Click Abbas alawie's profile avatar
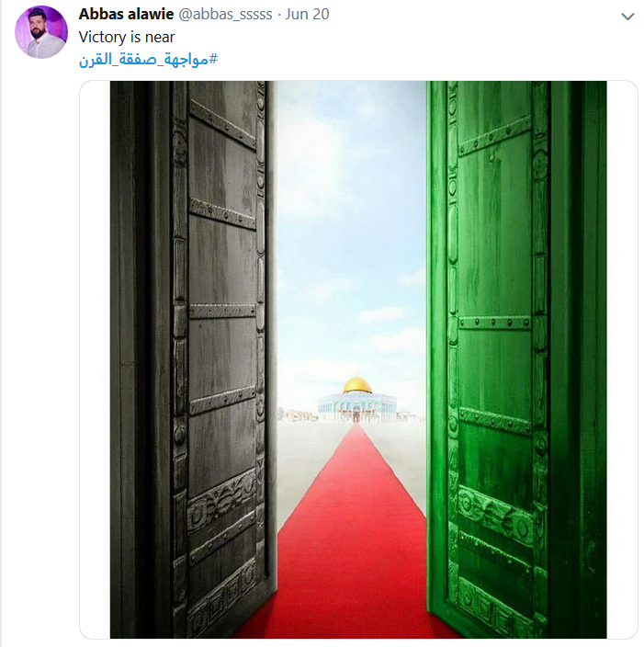Image resolution: width=644 pixels, height=647 pixels. coord(41,32)
